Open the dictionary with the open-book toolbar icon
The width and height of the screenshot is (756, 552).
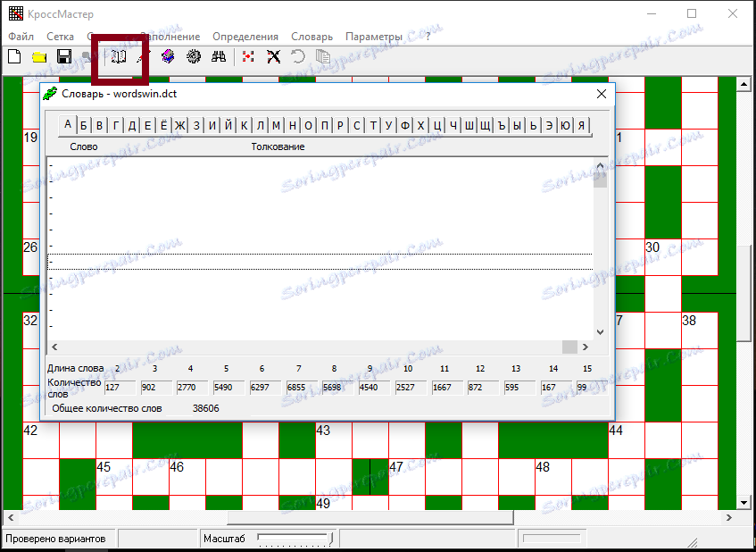point(118,57)
